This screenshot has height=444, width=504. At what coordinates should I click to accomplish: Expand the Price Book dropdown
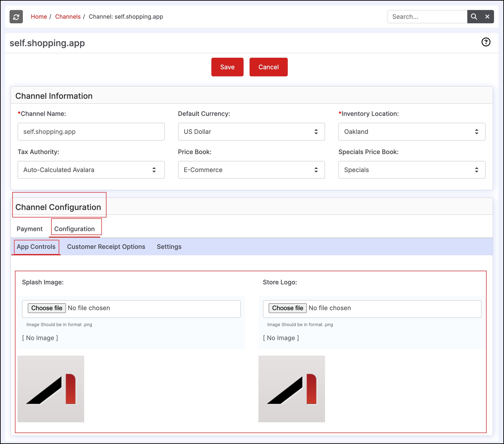pos(251,170)
